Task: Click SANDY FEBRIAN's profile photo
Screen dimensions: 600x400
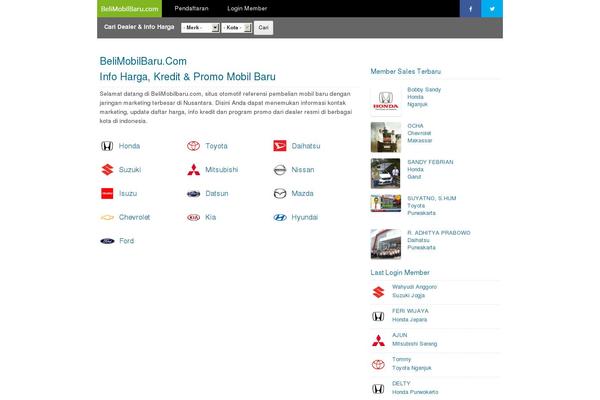Action: pos(386,173)
